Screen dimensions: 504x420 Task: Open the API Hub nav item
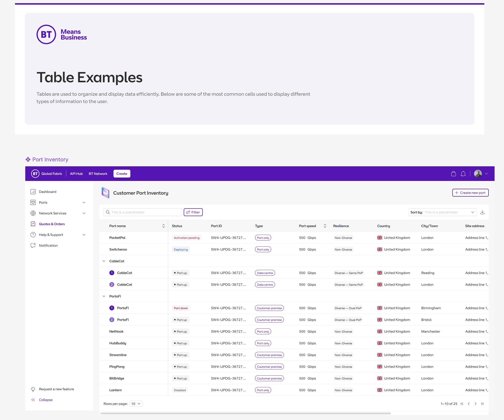76,174
